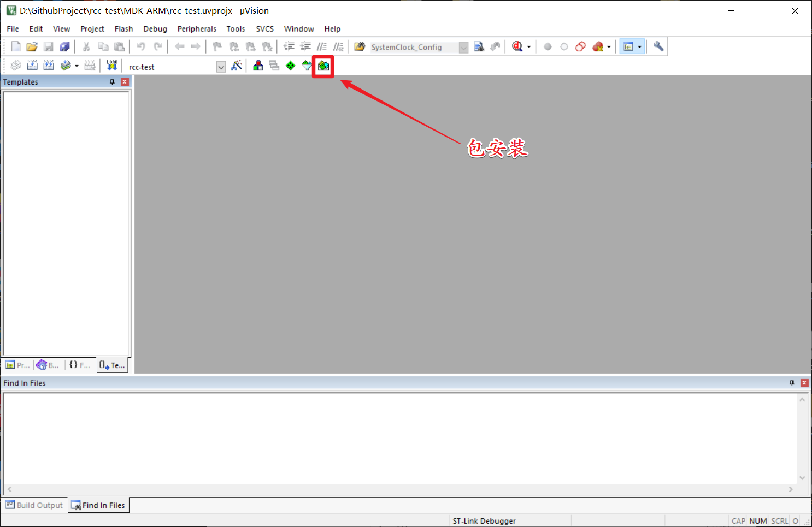Rebuild all target files icon

point(49,66)
